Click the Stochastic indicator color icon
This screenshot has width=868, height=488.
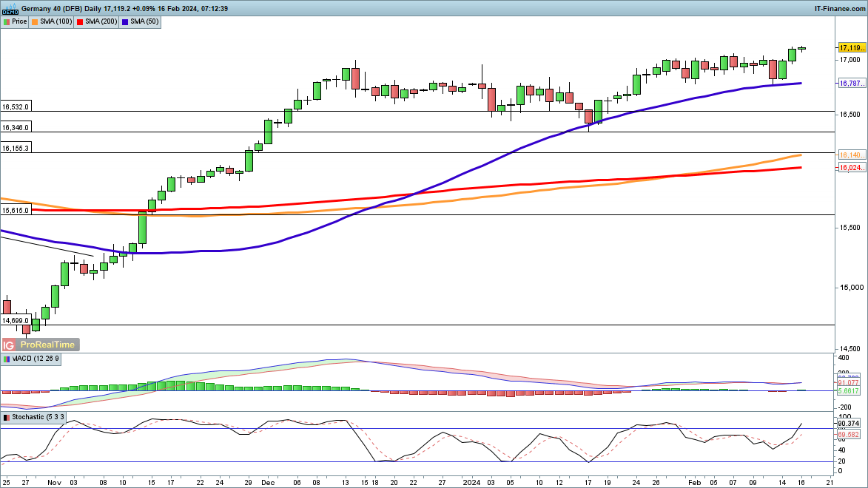7,417
